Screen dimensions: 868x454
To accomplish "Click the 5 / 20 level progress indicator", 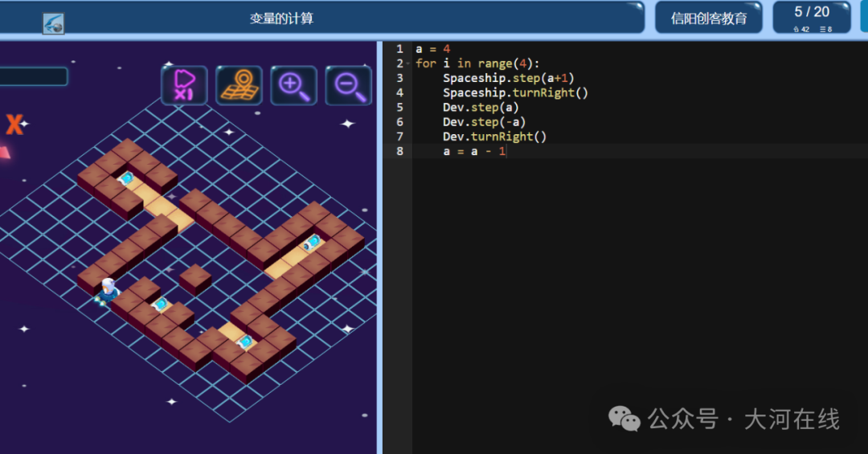I will click(x=812, y=18).
